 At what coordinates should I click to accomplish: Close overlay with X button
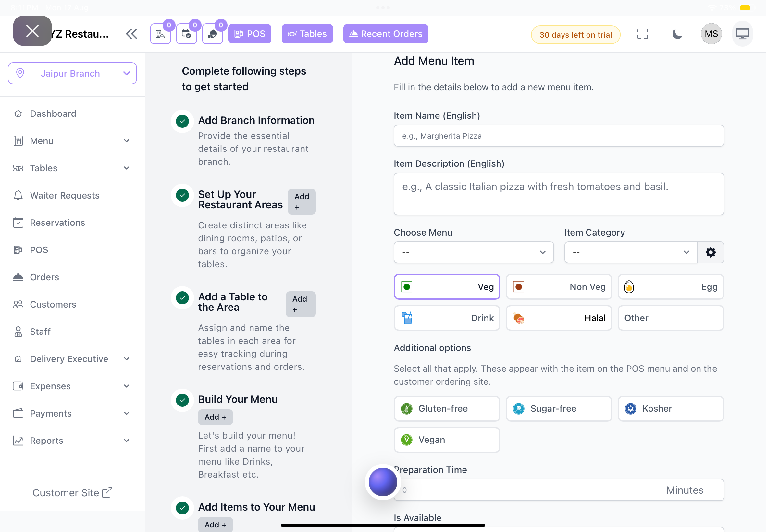pos(32,31)
